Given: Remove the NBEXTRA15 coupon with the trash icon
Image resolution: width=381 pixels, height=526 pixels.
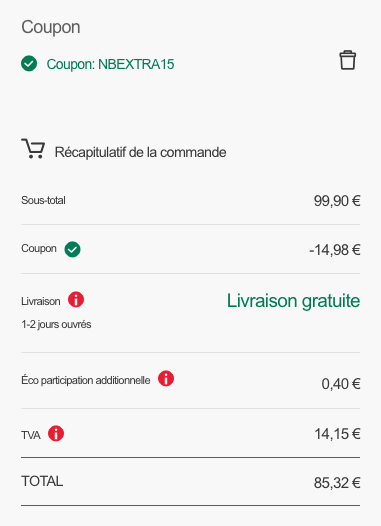Looking at the screenshot, I should point(347,60).
